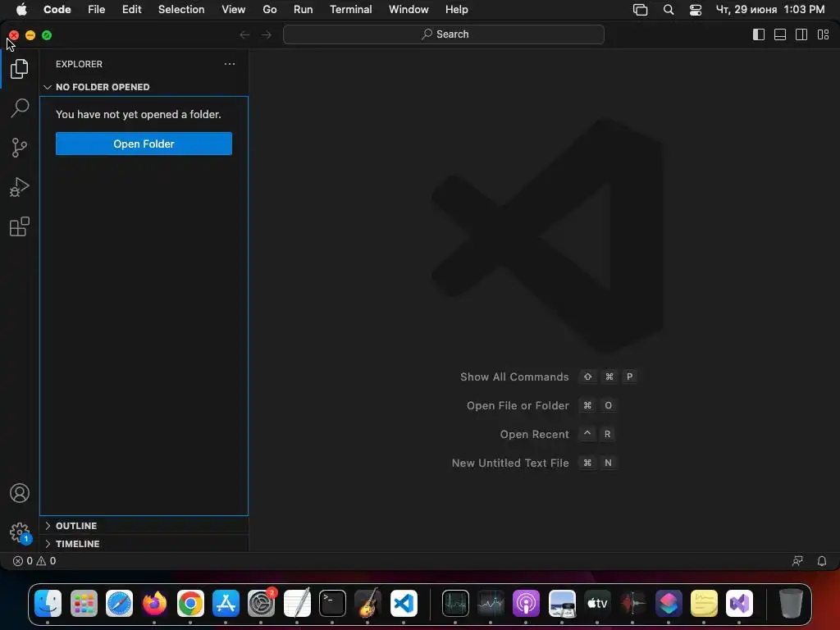Viewport: 840px width, 630px height.
Task: Open Apple TV from the Dock
Action: coord(597,603)
